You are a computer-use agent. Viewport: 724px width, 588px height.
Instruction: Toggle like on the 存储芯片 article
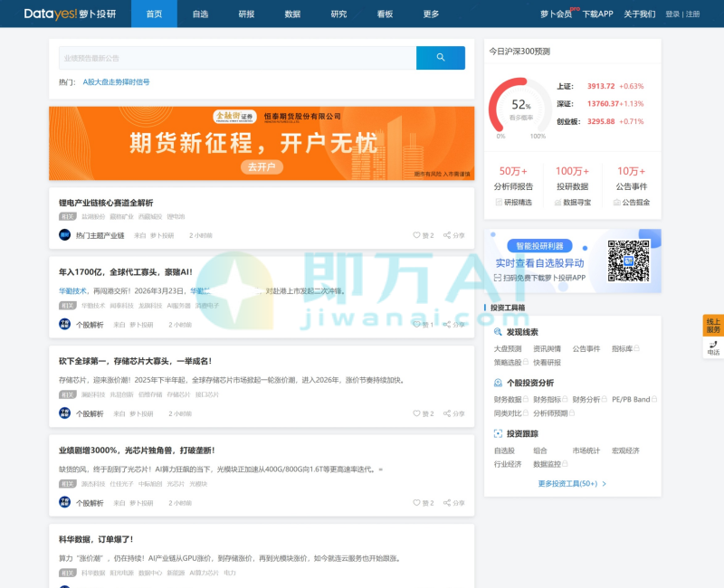tap(416, 413)
